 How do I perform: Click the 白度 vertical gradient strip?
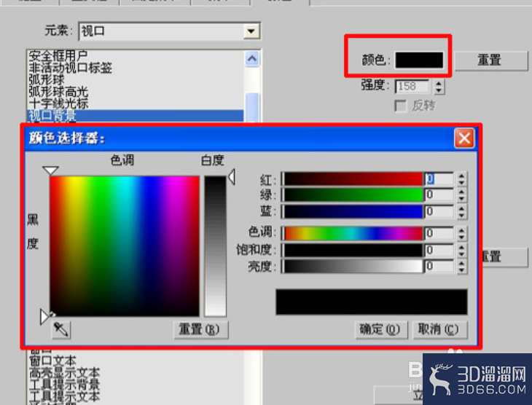[x=215, y=246]
